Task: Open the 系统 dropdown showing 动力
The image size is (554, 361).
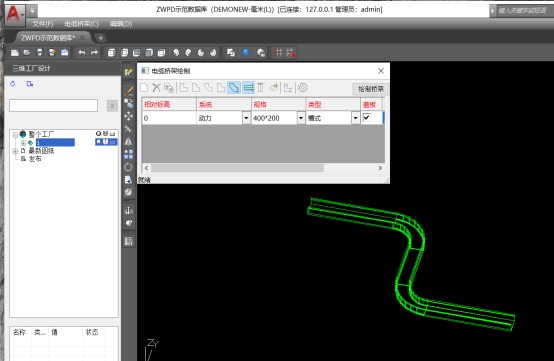Action: [x=246, y=118]
